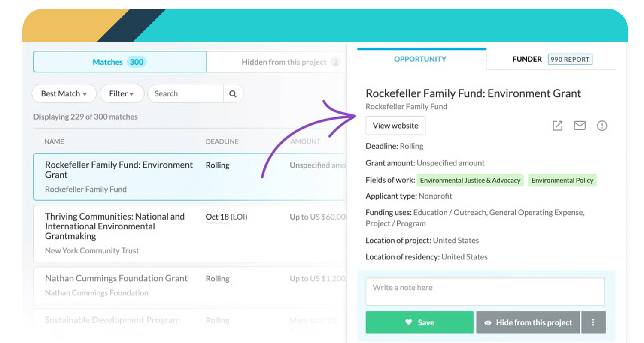Click the Environmental Policy tag
The width and height of the screenshot is (644, 343).
pos(562,181)
